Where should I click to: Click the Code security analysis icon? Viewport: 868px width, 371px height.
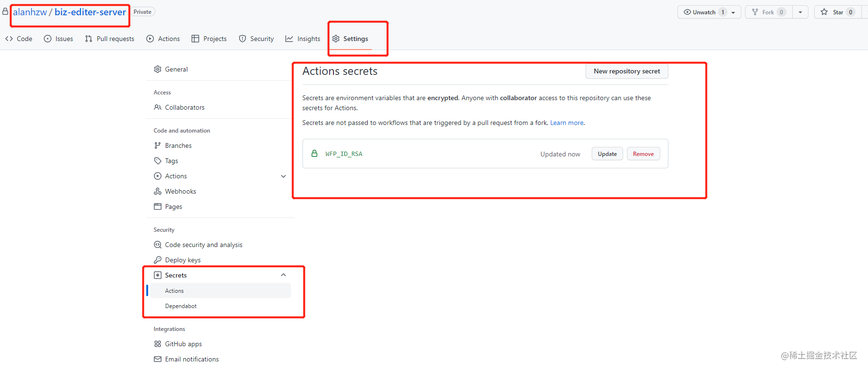(x=158, y=245)
